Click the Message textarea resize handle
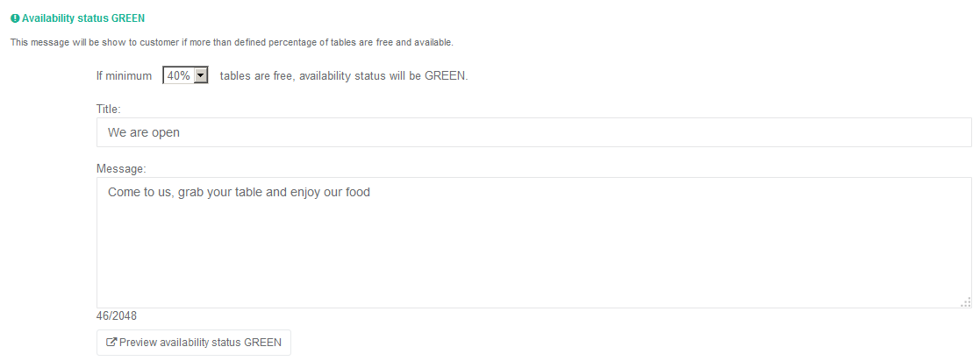 coord(966,302)
